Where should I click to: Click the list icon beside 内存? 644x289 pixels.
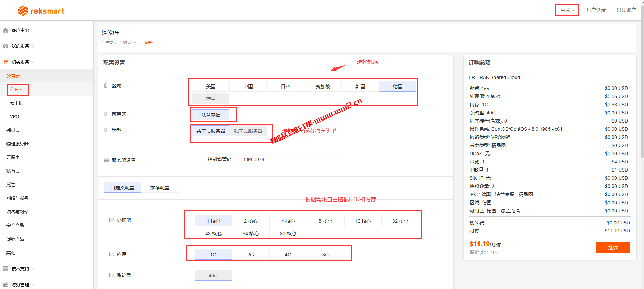point(111,254)
